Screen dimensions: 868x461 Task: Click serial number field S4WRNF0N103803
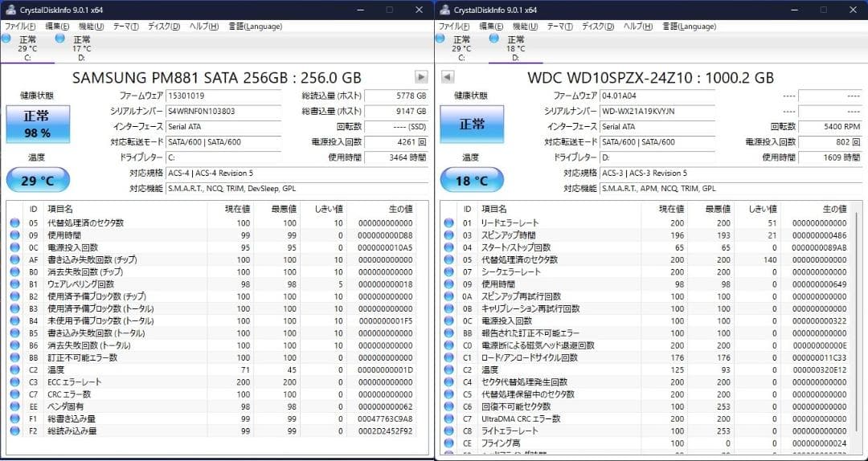(223, 112)
